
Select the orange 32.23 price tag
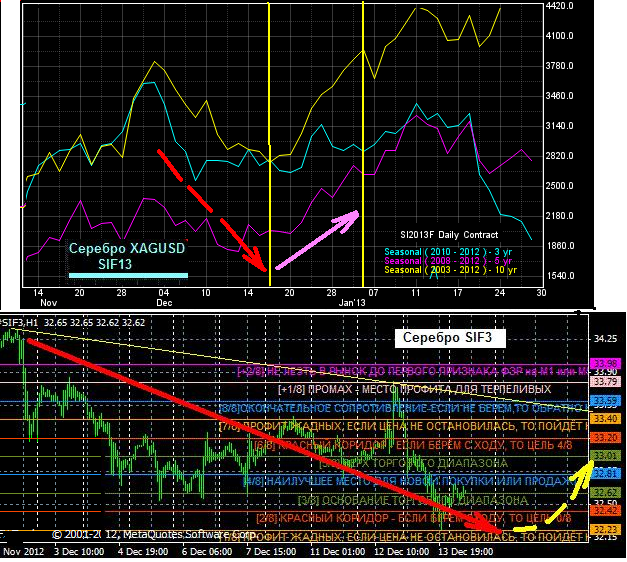click(x=605, y=530)
